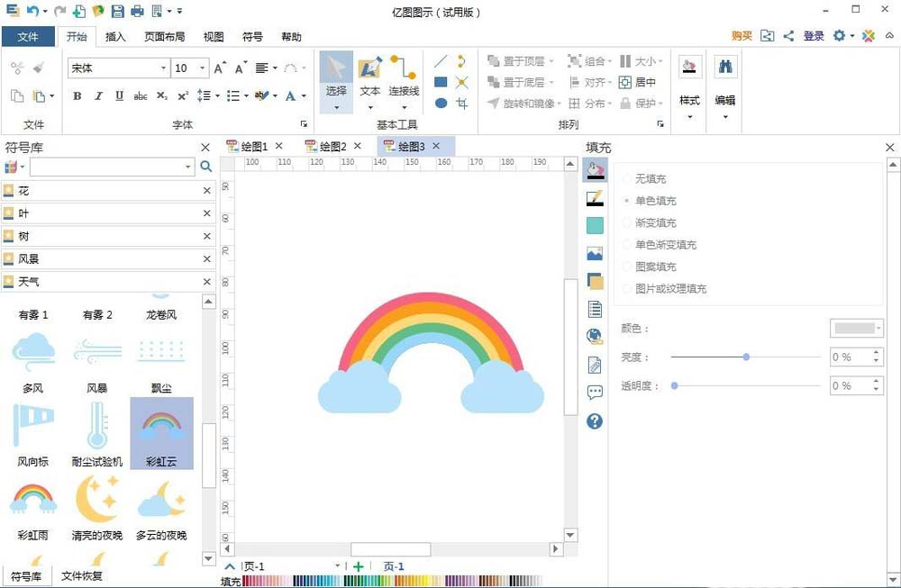Open the font size dropdown
The width and height of the screenshot is (901, 588).
point(202,68)
